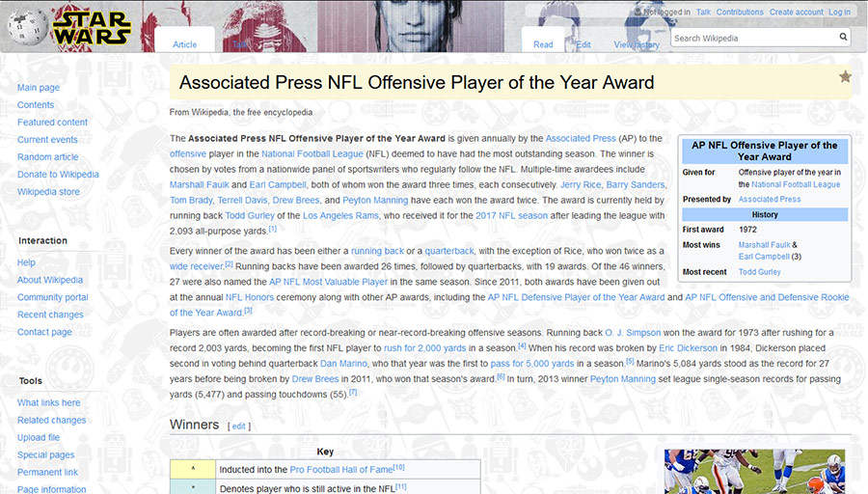Viewport: 868px width, 494px height.
Task: Open Earl Campbell link in intro paragraph
Action: [x=278, y=185]
